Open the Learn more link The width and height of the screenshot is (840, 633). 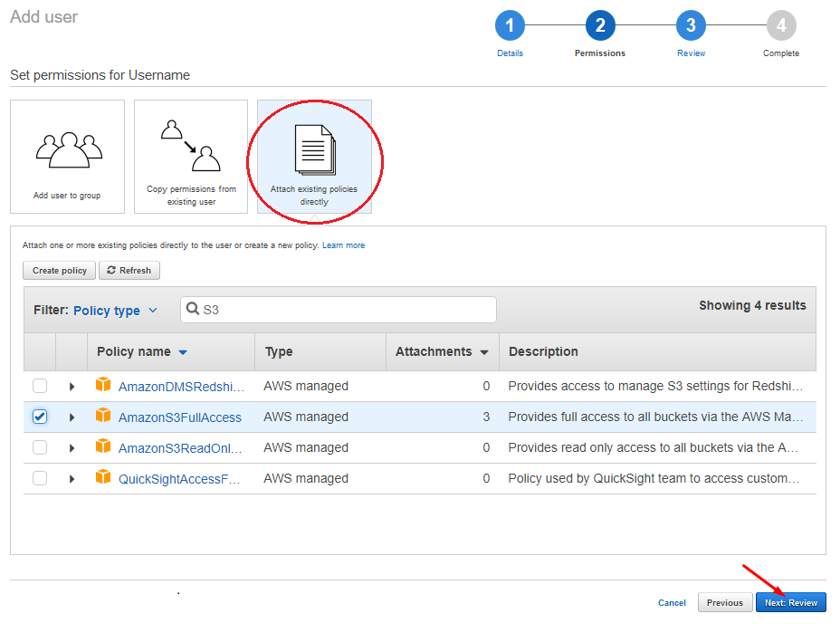coord(343,245)
